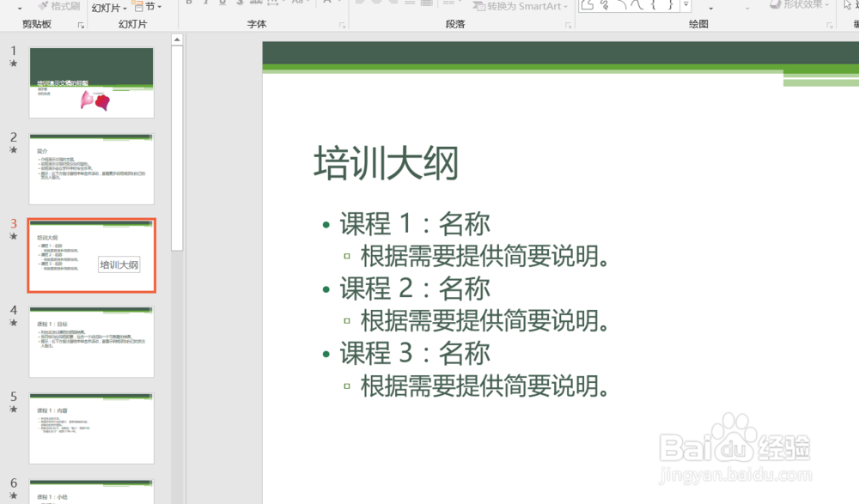Select slide 6 thumbnail 课程 1：小结
This screenshot has width=859, height=504.
click(92, 491)
